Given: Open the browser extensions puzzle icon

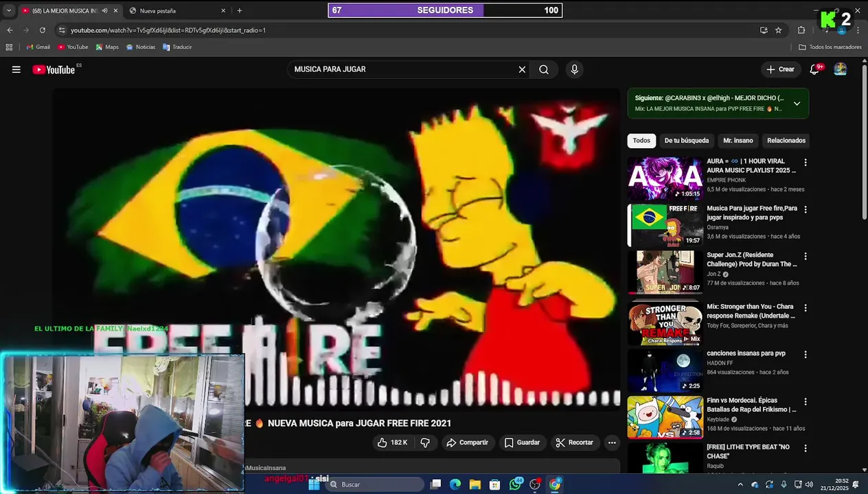Looking at the screenshot, I should [x=801, y=30].
